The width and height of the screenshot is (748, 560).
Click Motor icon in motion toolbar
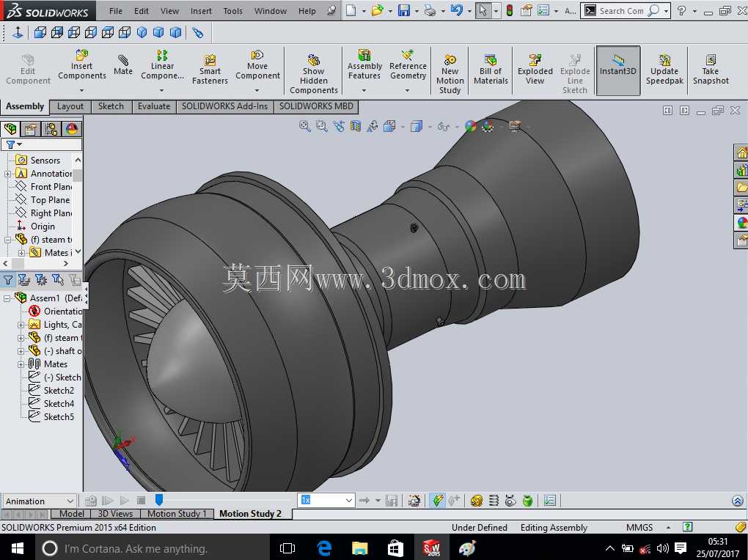[x=476, y=501]
